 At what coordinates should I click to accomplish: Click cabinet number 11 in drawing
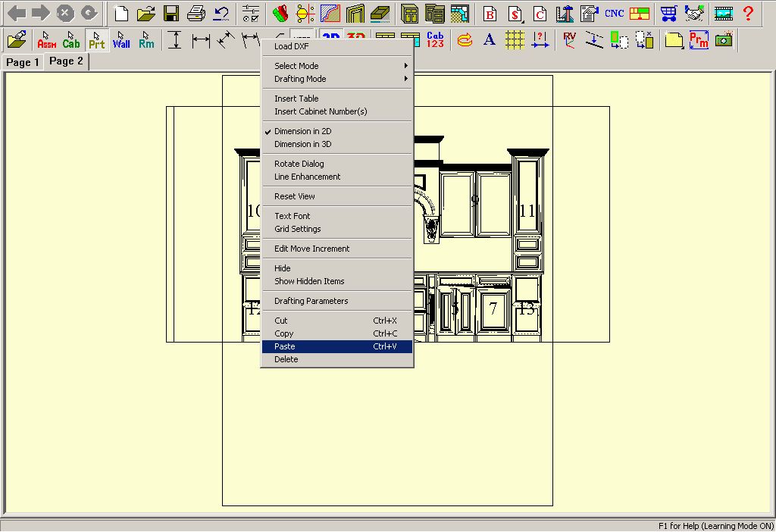point(527,211)
